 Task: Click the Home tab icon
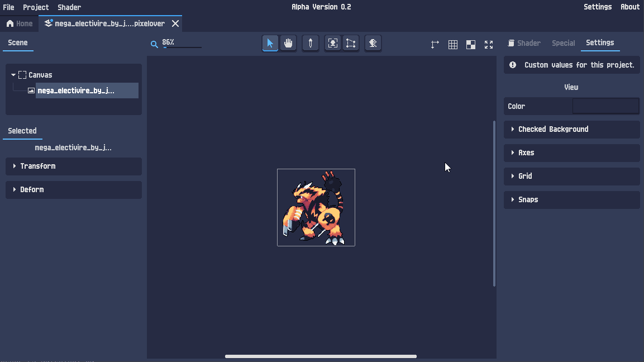pos(10,23)
